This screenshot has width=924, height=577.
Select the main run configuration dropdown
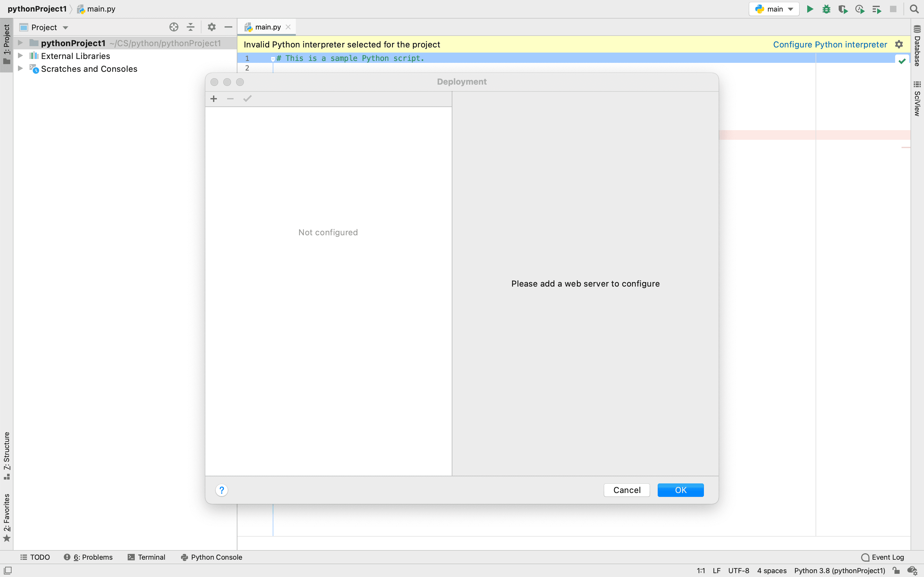pyautogui.click(x=774, y=9)
